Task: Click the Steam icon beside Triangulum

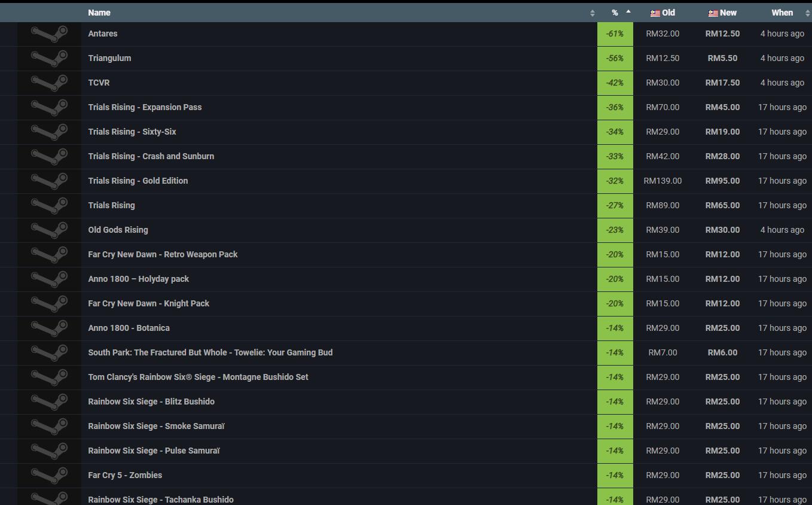Action: tap(49, 59)
